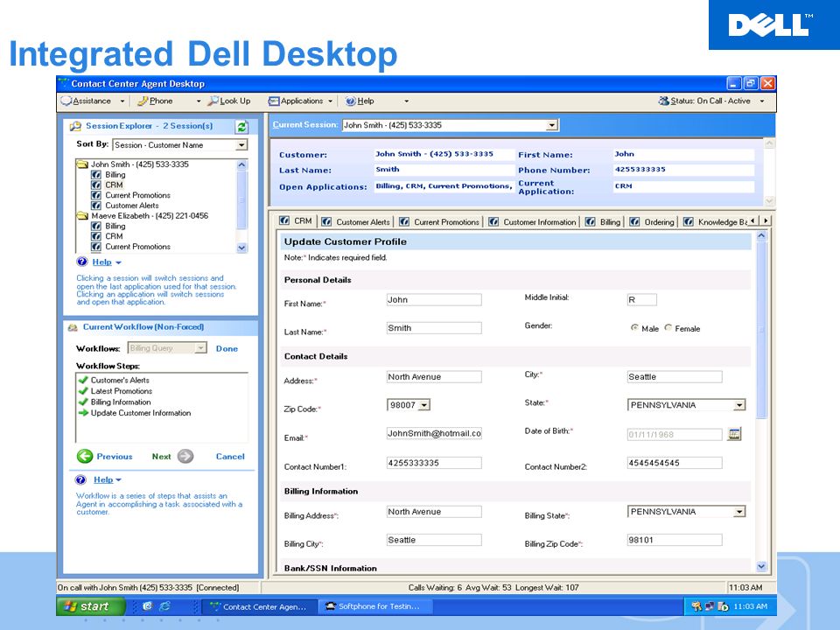This screenshot has width=840, height=630.
Task: Select the Female gender radio button
Action: point(668,327)
